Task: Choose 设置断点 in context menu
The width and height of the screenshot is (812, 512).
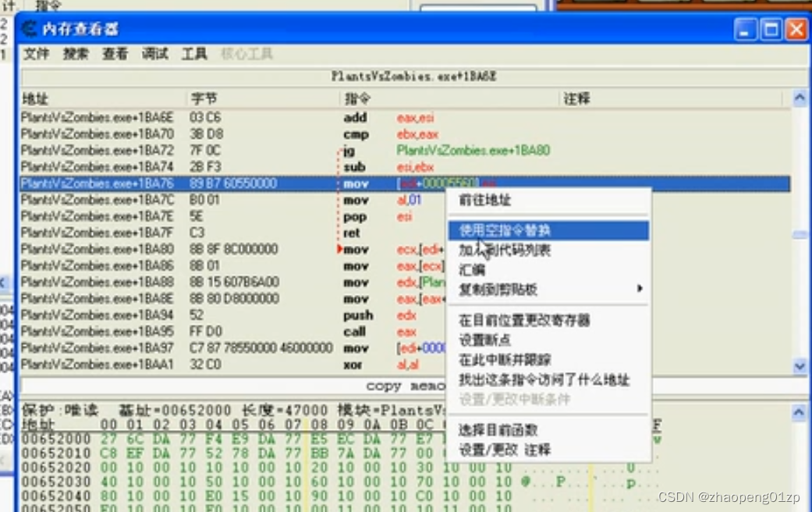Action: (548, 340)
